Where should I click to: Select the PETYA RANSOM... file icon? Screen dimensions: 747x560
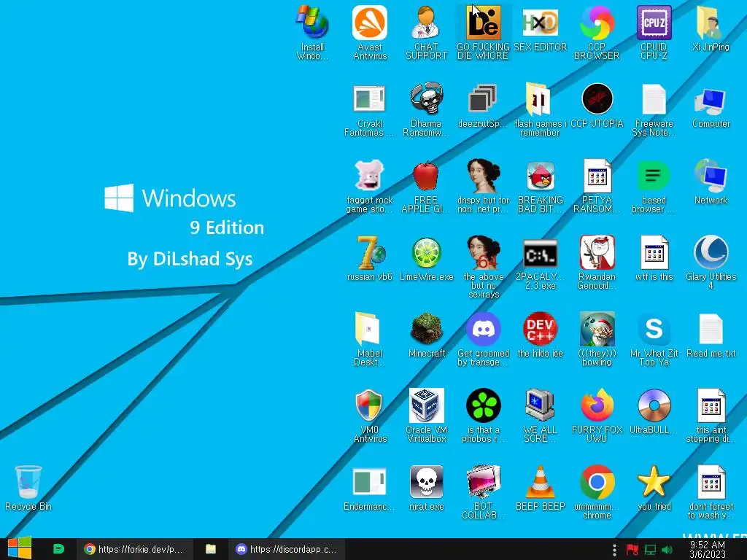(597, 186)
